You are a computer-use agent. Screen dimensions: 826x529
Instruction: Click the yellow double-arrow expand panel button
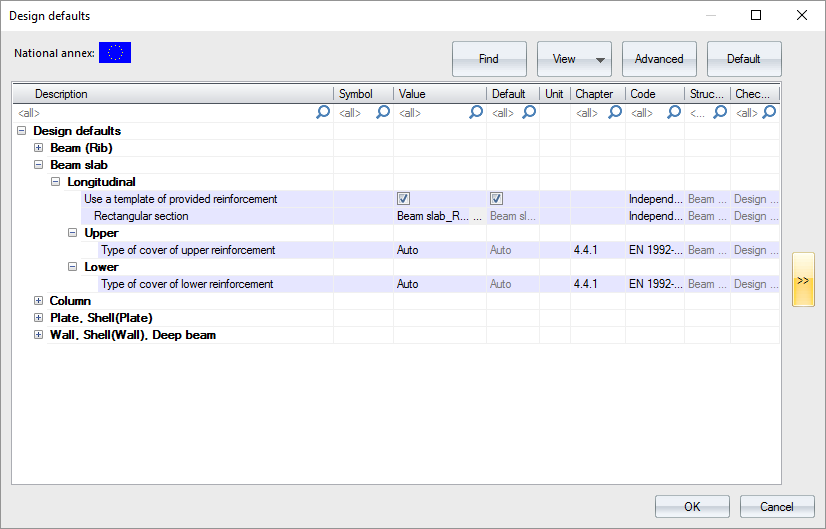point(803,280)
